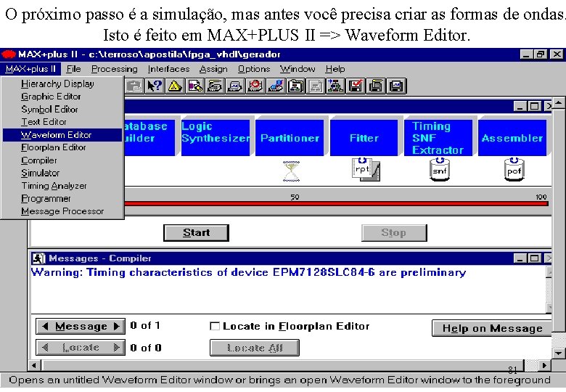Open the File menu
The width and height of the screenshot is (566, 392).
pyautogui.click(x=73, y=68)
